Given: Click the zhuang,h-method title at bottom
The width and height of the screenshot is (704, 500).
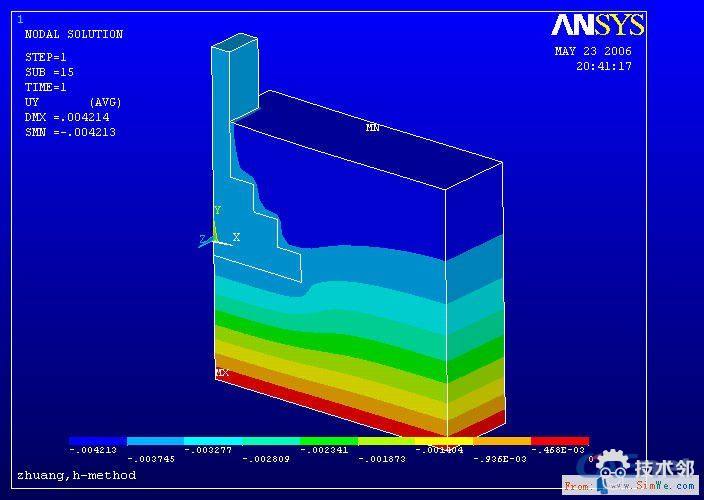Looking at the screenshot, I should pos(76,475).
